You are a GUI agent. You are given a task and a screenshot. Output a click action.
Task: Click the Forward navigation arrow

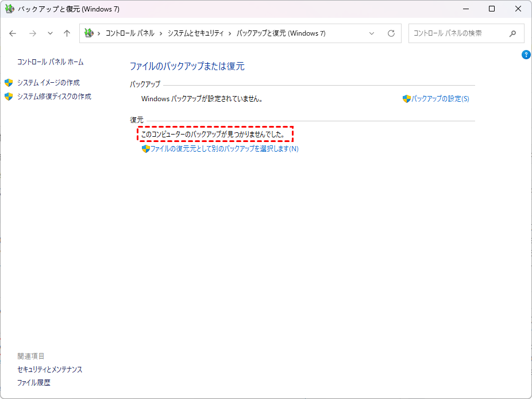click(32, 33)
